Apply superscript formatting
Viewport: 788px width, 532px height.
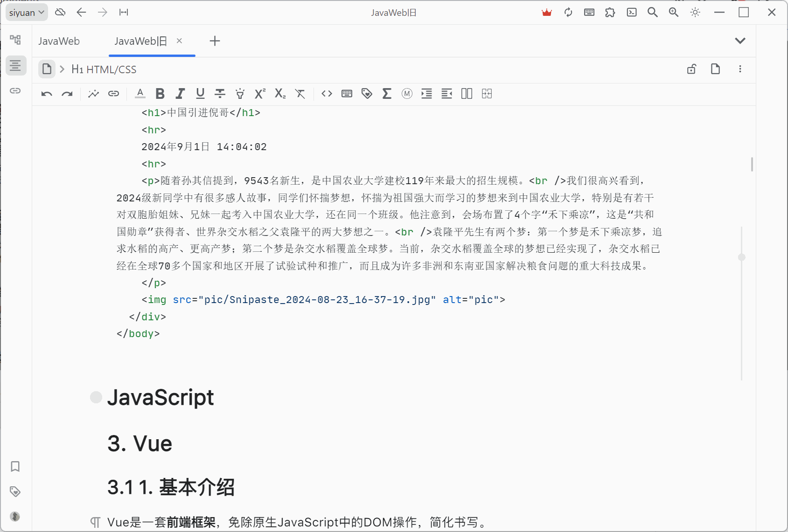[x=259, y=94]
